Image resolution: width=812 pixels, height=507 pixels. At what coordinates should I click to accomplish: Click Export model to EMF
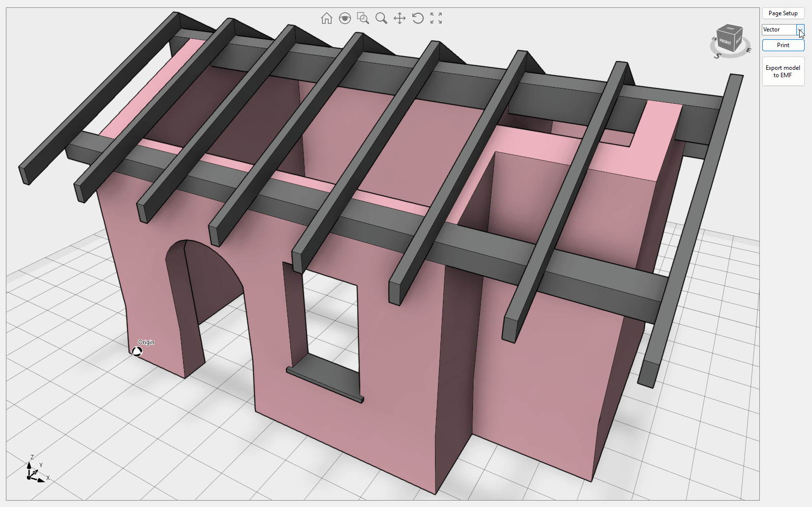point(783,72)
